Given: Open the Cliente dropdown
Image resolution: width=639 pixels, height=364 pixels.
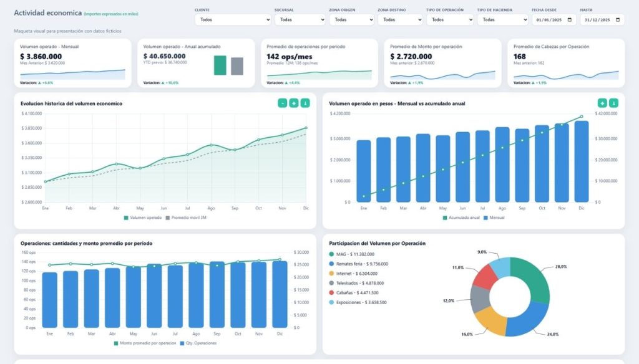Looking at the screenshot, I should 232,20.
